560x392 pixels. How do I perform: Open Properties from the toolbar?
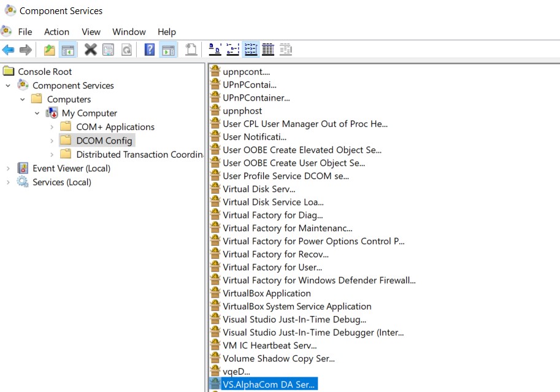109,50
